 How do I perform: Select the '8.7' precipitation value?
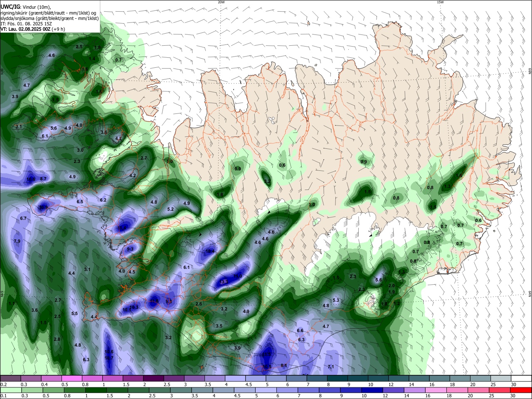(43, 178)
